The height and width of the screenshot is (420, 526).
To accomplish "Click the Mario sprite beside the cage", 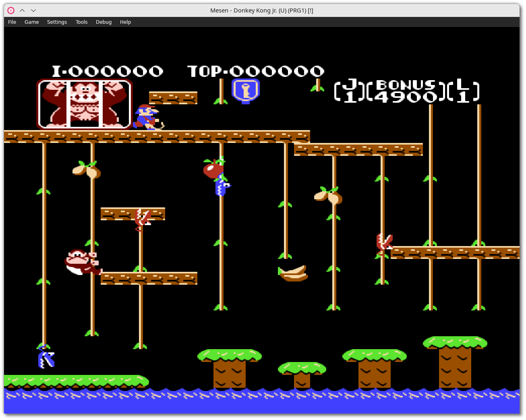I will coord(148,117).
